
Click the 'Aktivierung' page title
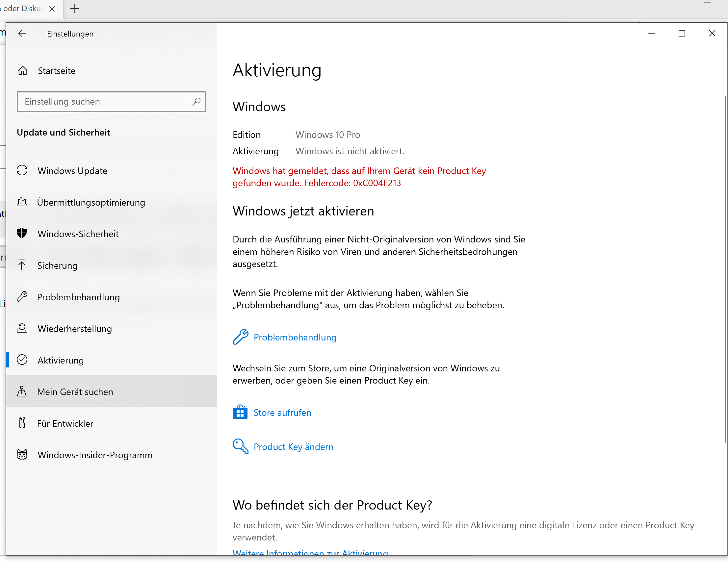point(277,70)
